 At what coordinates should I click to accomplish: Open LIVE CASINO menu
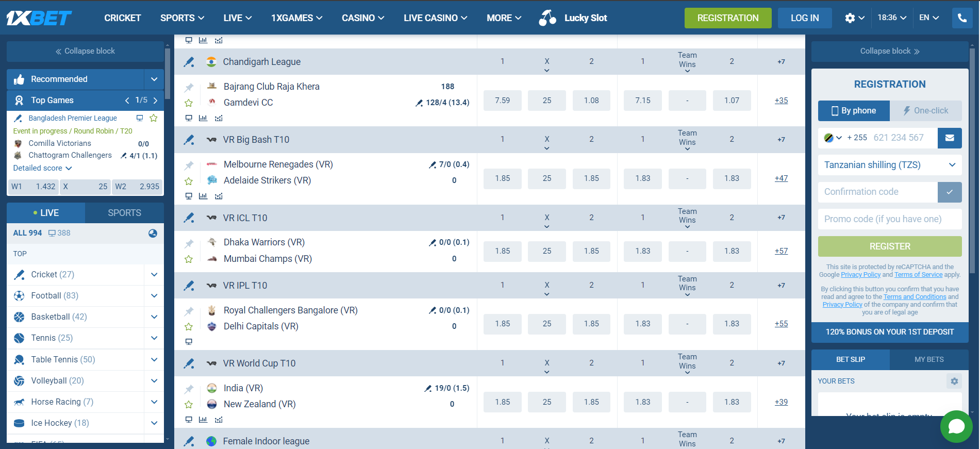[x=435, y=18]
